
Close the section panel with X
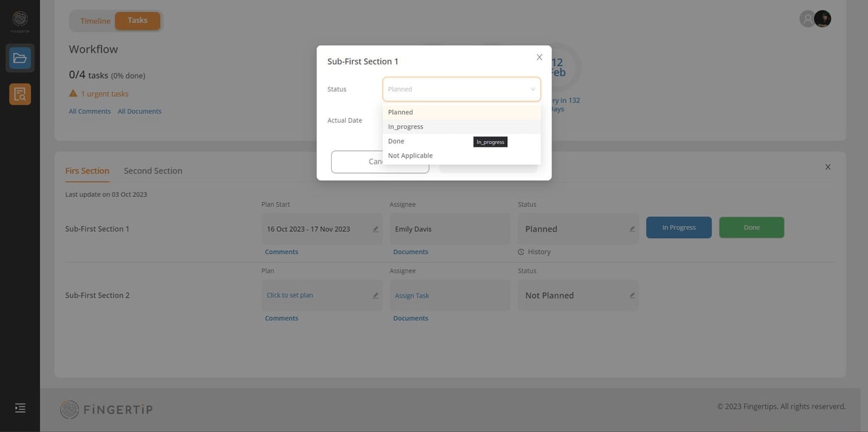point(828,167)
